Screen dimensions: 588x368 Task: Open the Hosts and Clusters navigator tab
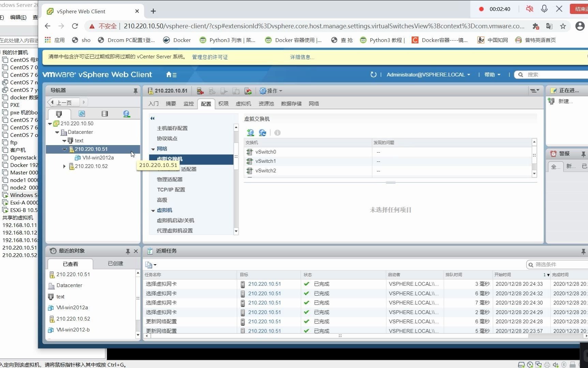(59, 114)
